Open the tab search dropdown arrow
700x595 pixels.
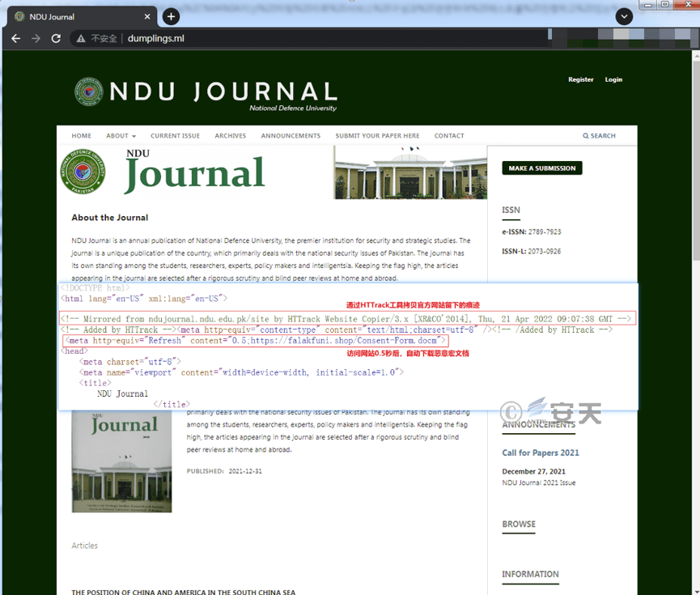click(623, 16)
